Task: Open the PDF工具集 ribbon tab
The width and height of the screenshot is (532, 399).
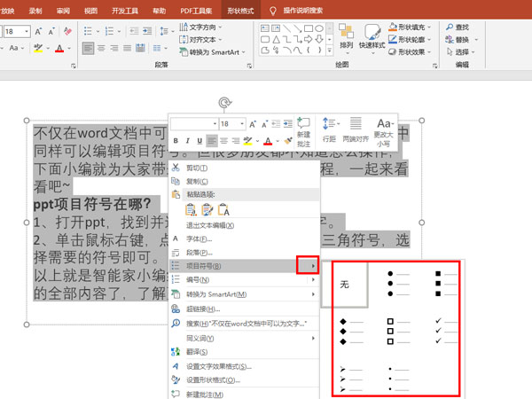Action: pos(194,9)
